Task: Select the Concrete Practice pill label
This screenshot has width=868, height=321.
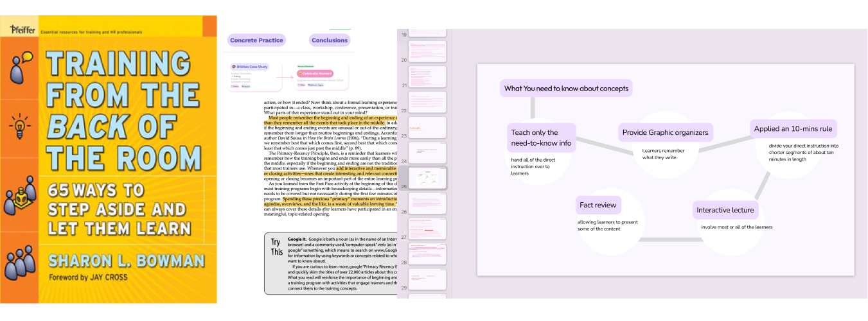Action: pos(256,40)
